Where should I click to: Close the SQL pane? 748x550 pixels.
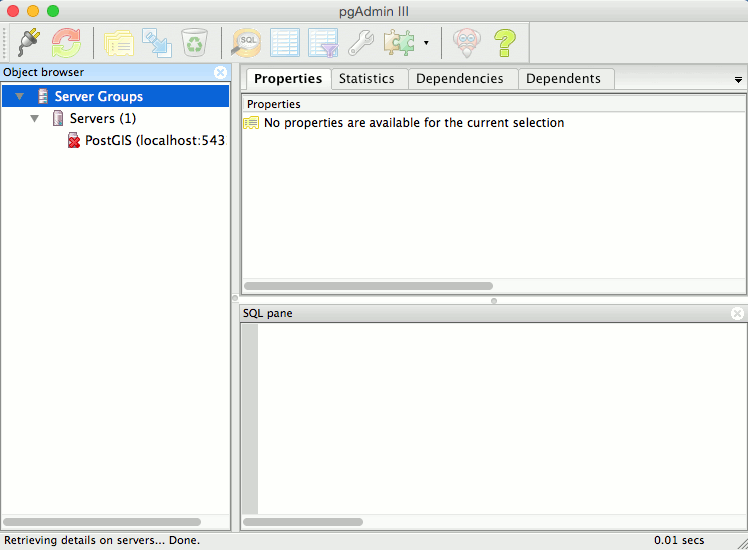pyautogui.click(x=737, y=313)
